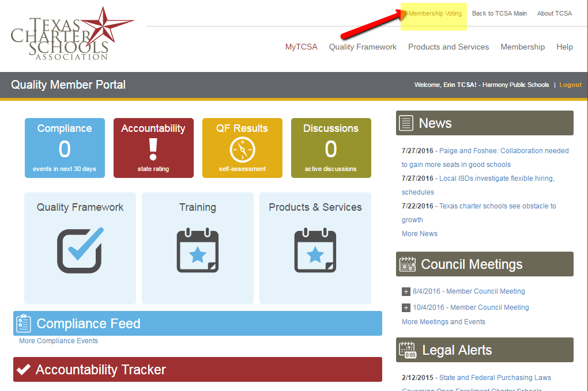Open the Help menu
The height and width of the screenshot is (391, 588).
564,47
